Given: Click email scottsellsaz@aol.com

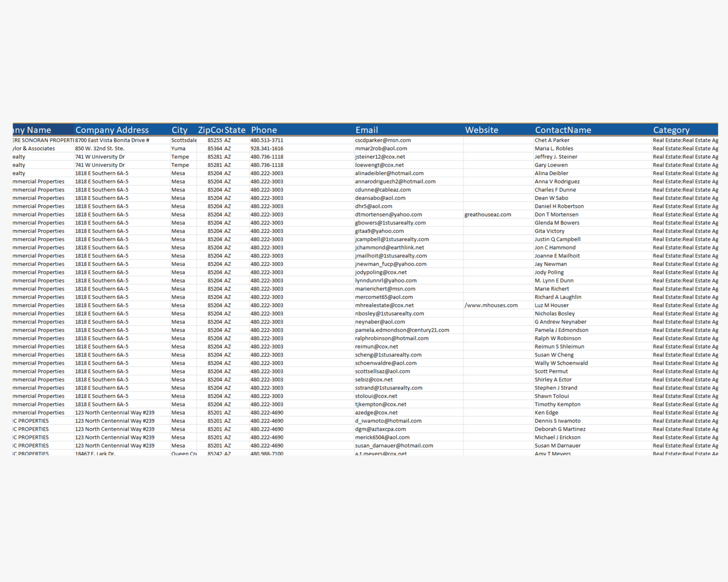Looking at the screenshot, I should click(x=382, y=371).
